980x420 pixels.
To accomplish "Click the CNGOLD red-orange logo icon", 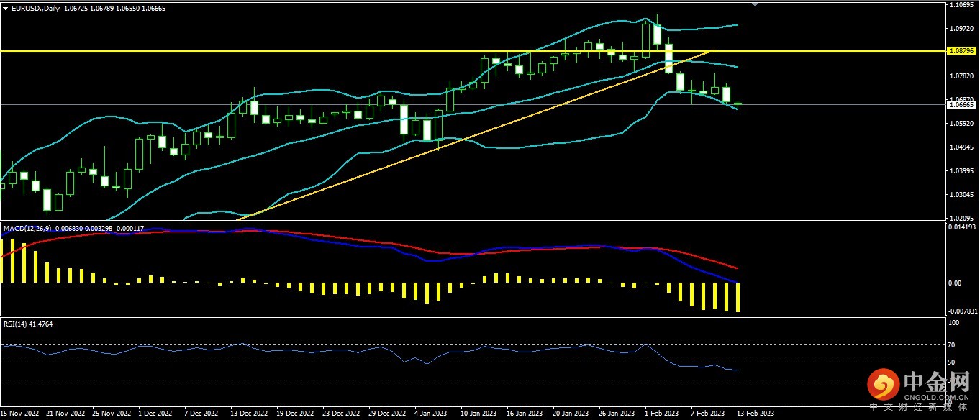I will [x=881, y=385].
